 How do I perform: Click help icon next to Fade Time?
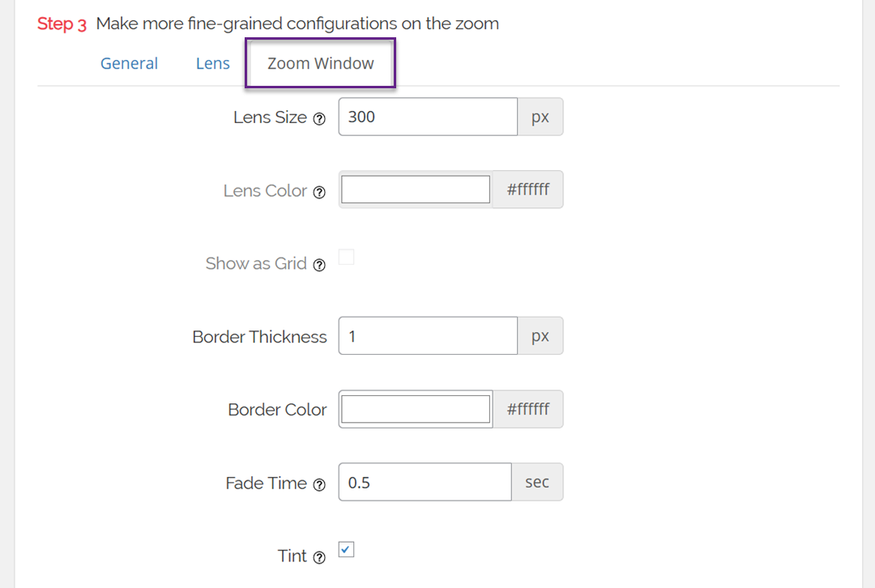pyautogui.click(x=319, y=485)
